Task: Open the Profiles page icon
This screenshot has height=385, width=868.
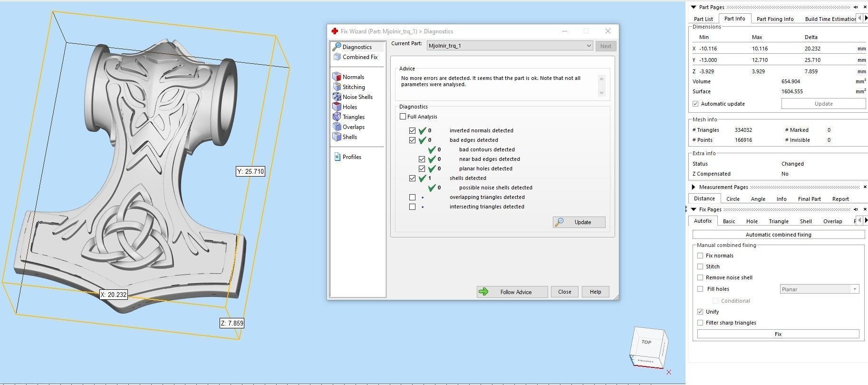Action: click(x=337, y=157)
